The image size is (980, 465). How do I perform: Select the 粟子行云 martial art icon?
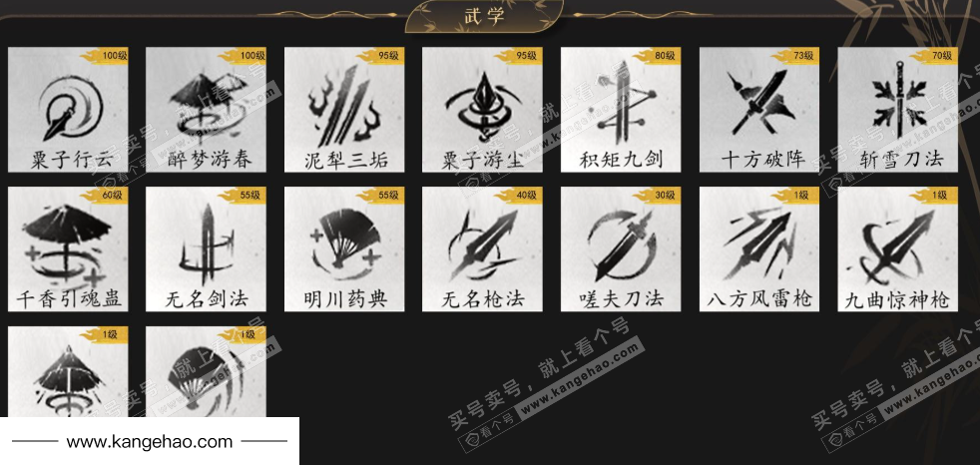click(x=68, y=110)
